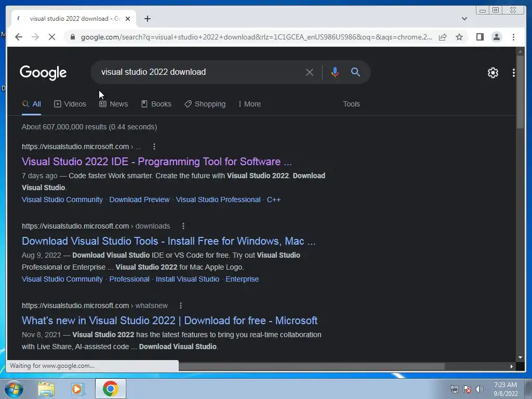Switch to the Shopping tab
The width and height of the screenshot is (532, 399).
click(205, 104)
